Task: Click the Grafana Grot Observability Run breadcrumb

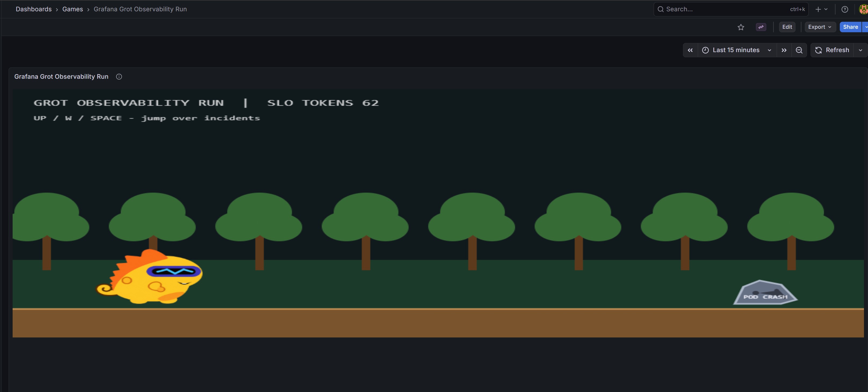Action: point(140,9)
